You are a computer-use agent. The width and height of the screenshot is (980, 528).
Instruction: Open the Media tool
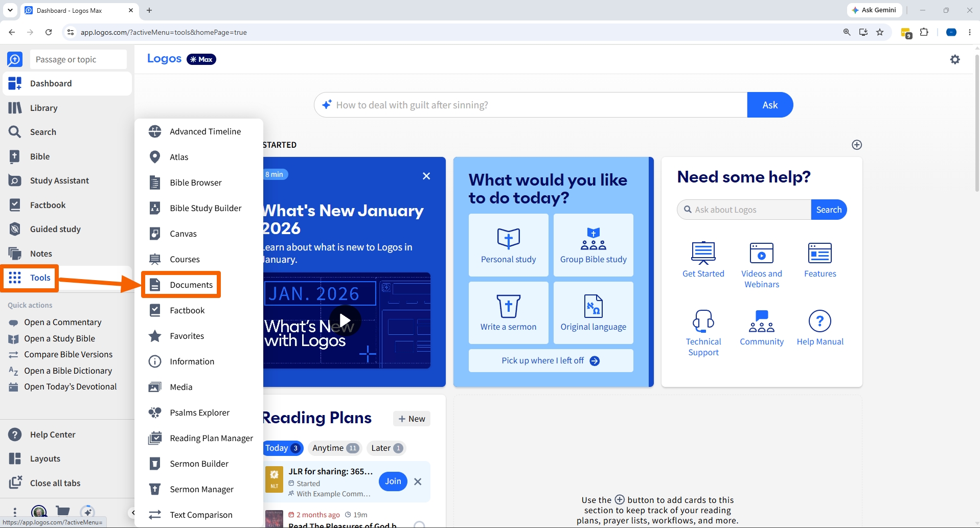199,387
